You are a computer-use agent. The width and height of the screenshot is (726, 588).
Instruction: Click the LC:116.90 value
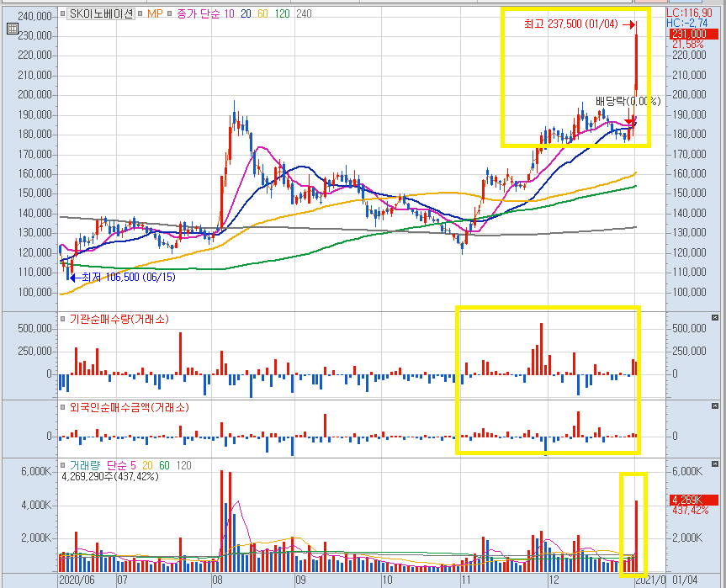coord(690,13)
